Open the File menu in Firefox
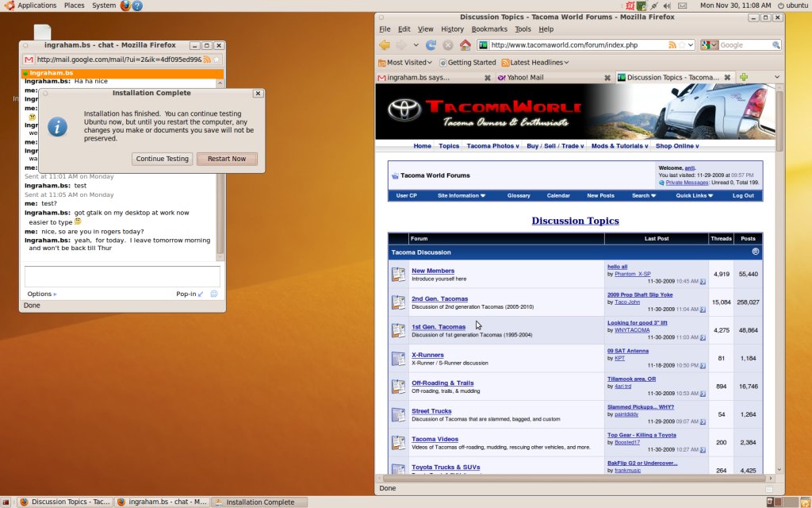 tap(385, 29)
